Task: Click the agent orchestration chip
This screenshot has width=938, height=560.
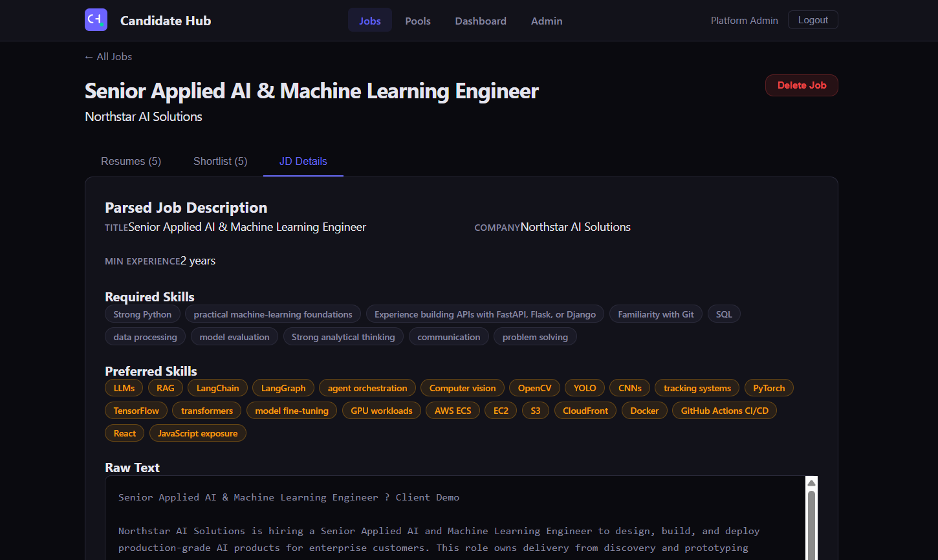Action: [x=367, y=388]
